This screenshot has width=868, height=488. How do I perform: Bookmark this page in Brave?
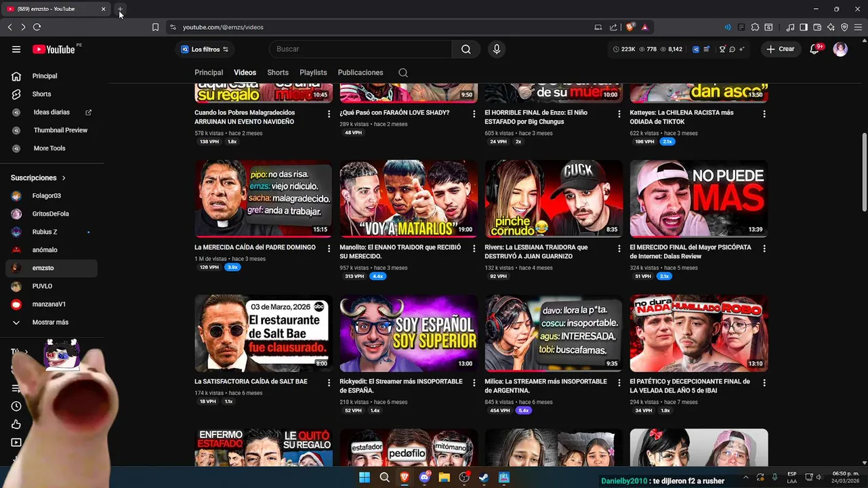coord(155,27)
